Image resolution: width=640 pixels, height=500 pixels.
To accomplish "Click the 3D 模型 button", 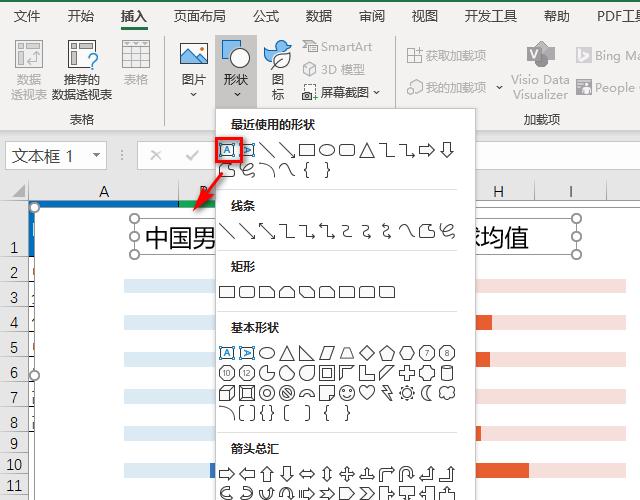I will [334, 70].
